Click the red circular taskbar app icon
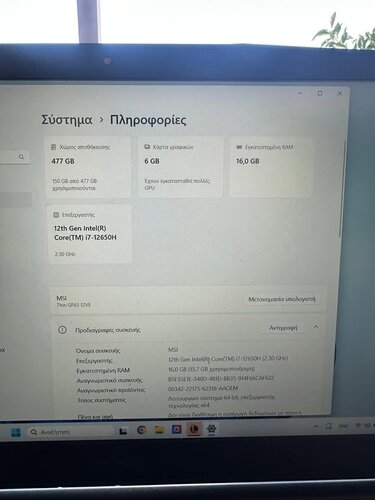This screenshot has width=375, height=500. [194, 429]
